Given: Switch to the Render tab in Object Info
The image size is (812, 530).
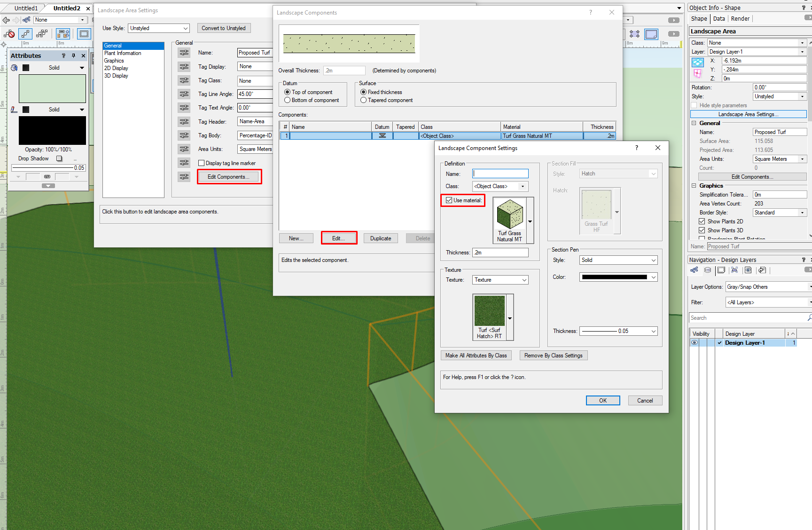Looking at the screenshot, I should tap(740, 19).
